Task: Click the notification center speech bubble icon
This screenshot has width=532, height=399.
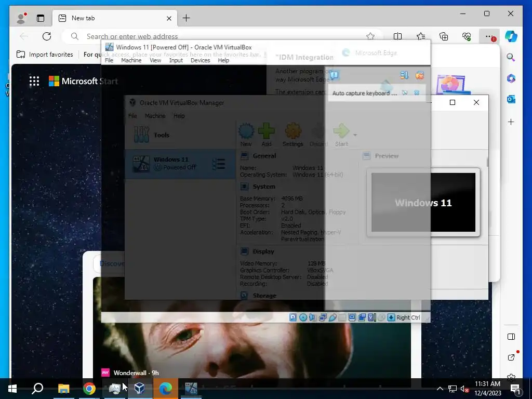Action: pos(334,75)
